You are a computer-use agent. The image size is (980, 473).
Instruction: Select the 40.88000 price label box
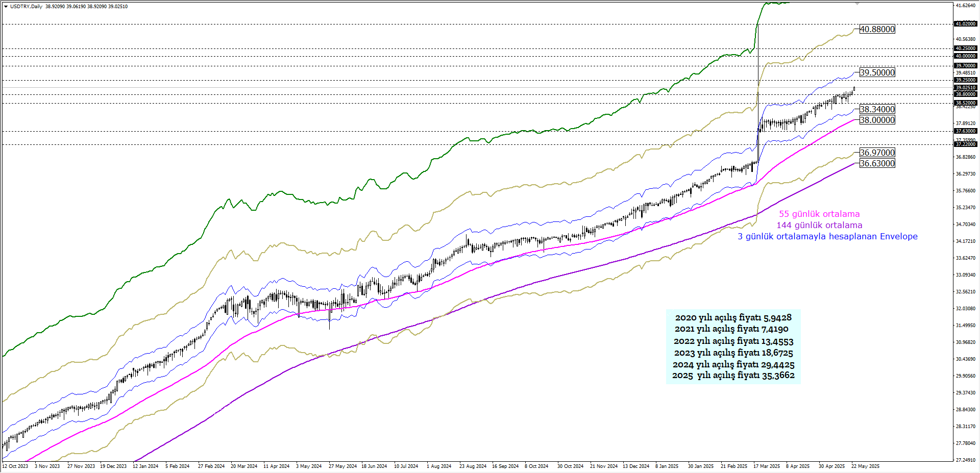[x=877, y=29]
